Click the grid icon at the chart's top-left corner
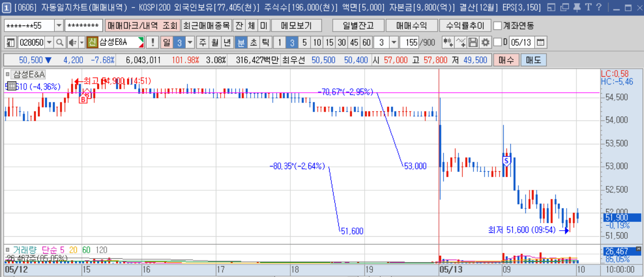The width and height of the screenshot is (644, 277). [12, 86]
